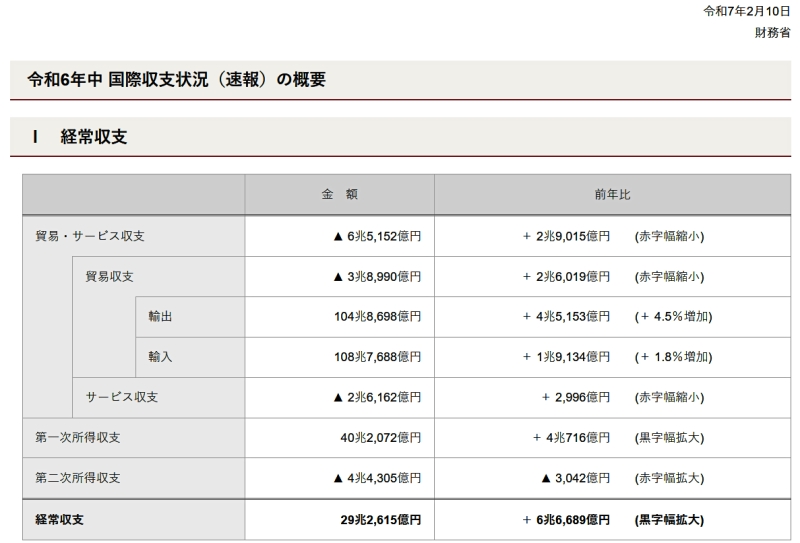Click the ▲ 3,042億円 year-on-year value
This screenshot has height=543, width=800.
(x=575, y=478)
